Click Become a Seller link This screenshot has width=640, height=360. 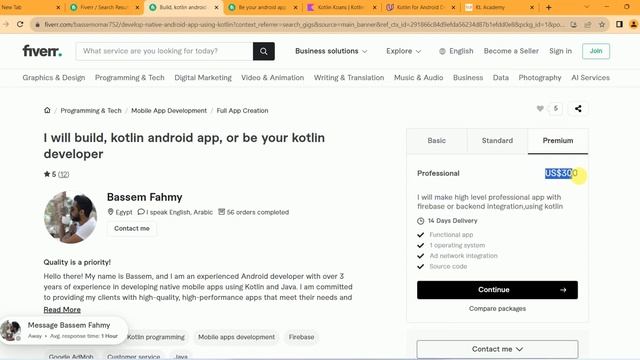click(x=511, y=51)
